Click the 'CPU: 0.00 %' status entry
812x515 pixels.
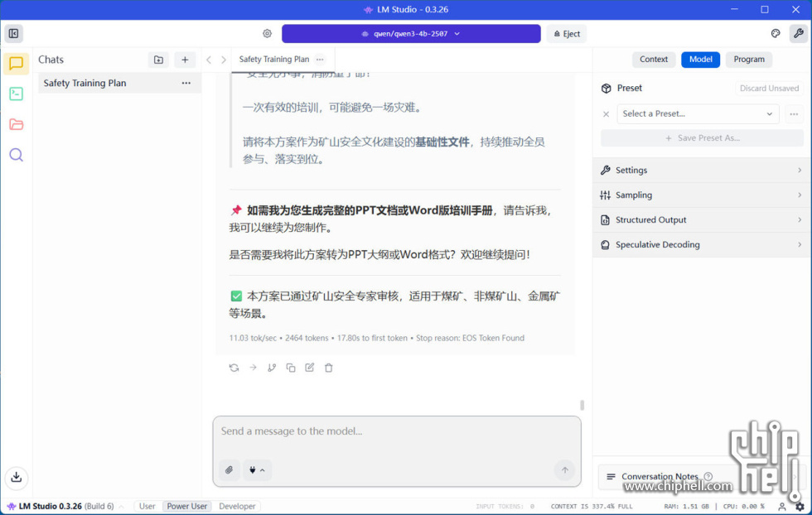[744, 507]
